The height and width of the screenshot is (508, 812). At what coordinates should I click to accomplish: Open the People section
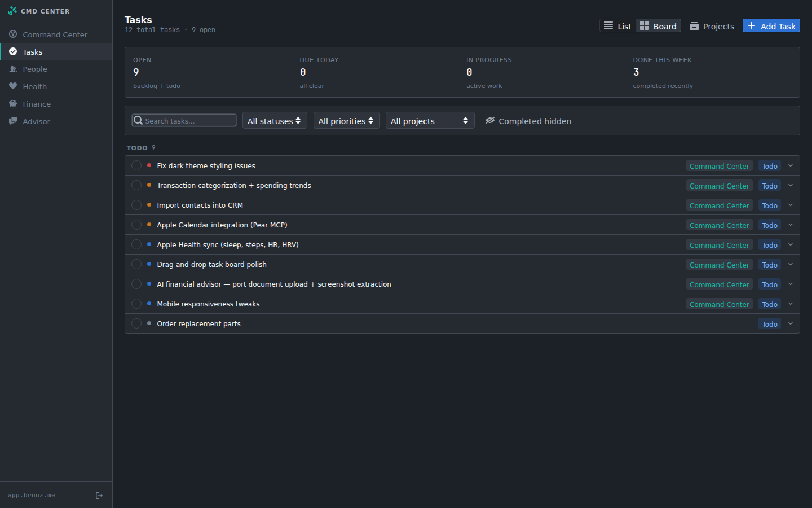click(56, 69)
